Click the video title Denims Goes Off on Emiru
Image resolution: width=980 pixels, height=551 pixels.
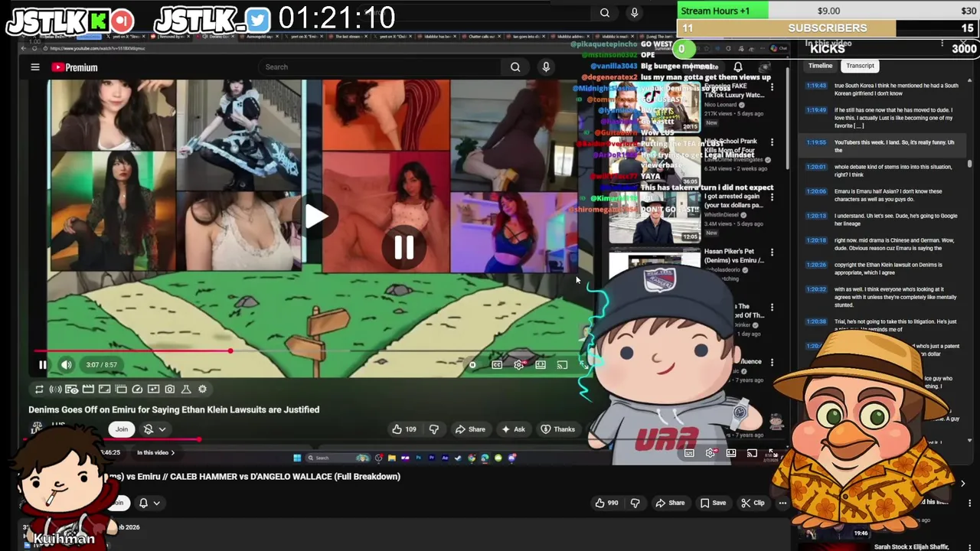(x=174, y=410)
